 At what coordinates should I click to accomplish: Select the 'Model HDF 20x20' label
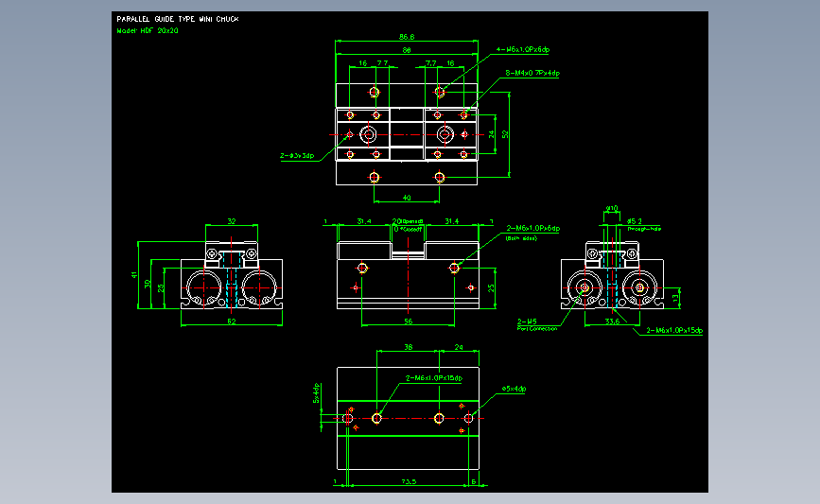148,31
